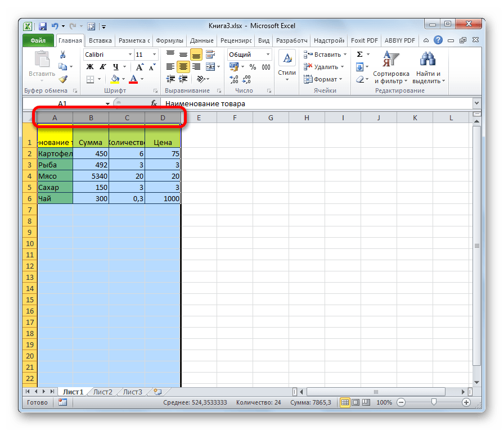
Task: Click the accounting number format icon
Action: (x=233, y=67)
